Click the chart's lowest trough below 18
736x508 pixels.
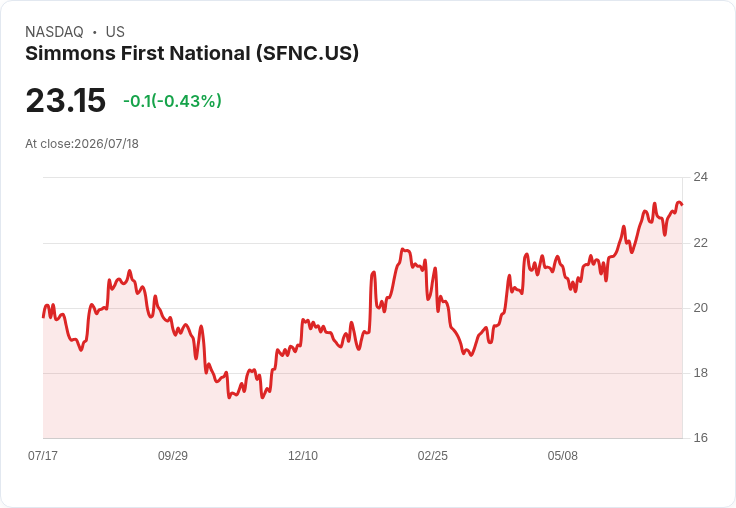[x=262, y=398]
